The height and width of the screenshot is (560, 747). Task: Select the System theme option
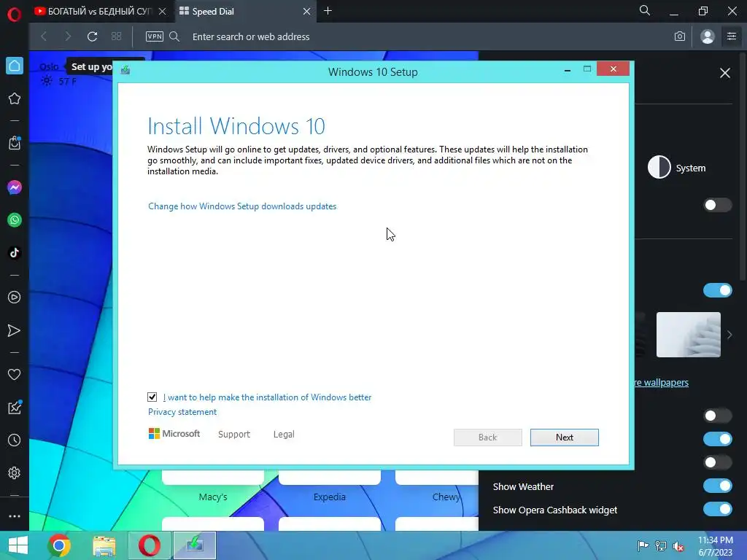pos(677,167)
